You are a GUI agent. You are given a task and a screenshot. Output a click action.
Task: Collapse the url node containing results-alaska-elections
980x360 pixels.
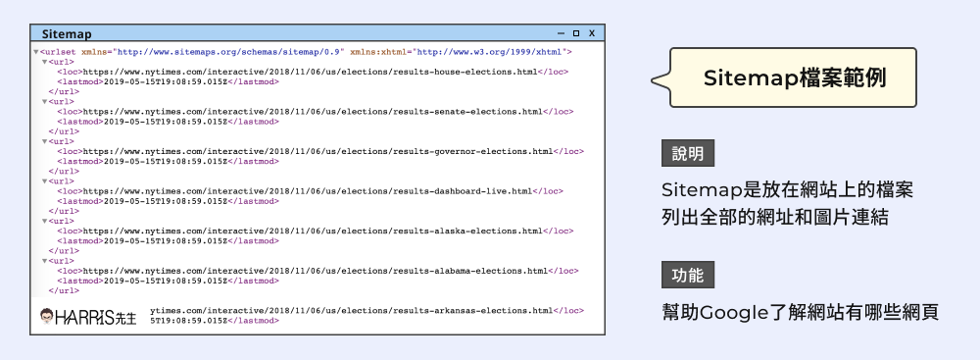[x=44, y=221]
